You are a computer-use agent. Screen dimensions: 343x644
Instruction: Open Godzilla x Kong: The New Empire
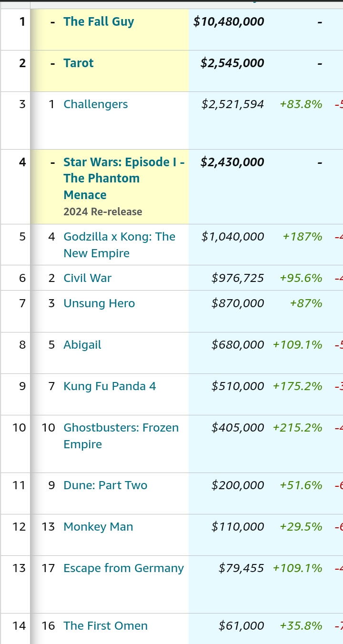pyautogui.click(x=119, y=237)
